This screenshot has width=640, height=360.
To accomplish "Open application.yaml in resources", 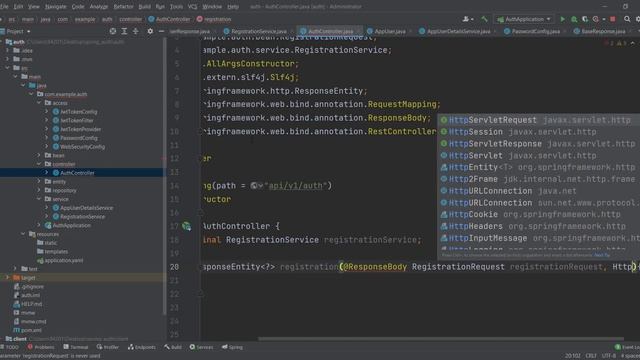I will click(64, 260).
